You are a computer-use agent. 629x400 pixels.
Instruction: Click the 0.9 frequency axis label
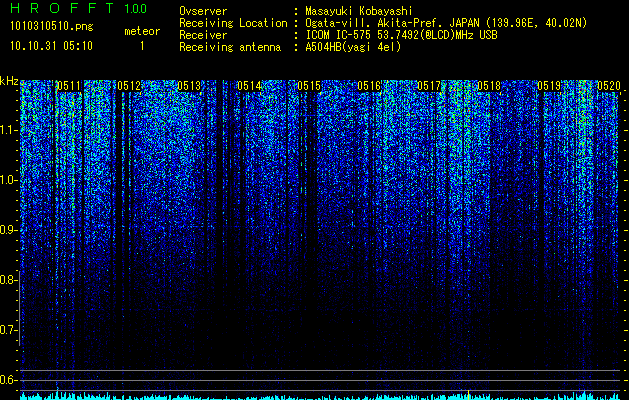pos(8,230)
